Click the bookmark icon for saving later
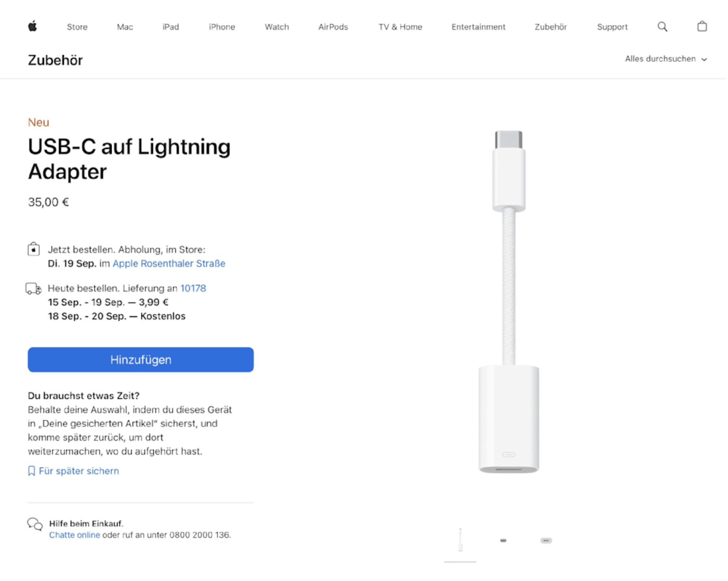The height and width of the screenshot is (581, 728). point(31,471)
